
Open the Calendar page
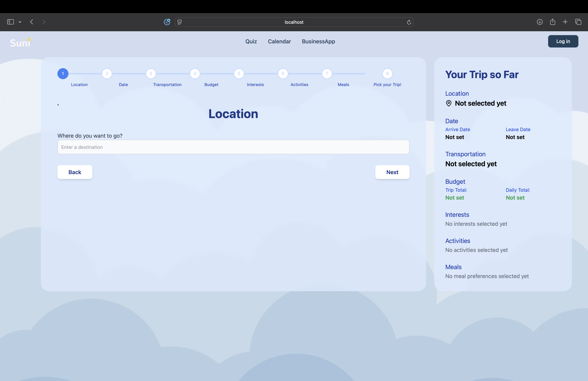[x=279, y=41]
